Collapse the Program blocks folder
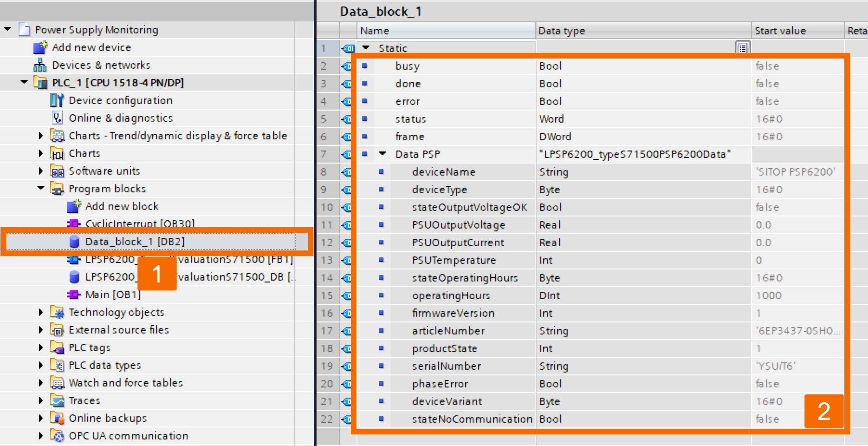The image size is (868, 446). point(41,188)
